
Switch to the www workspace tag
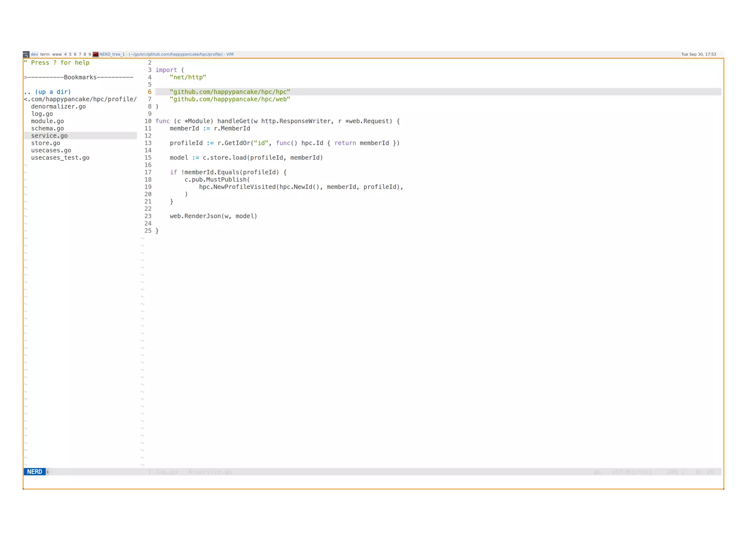click(57, 54)
